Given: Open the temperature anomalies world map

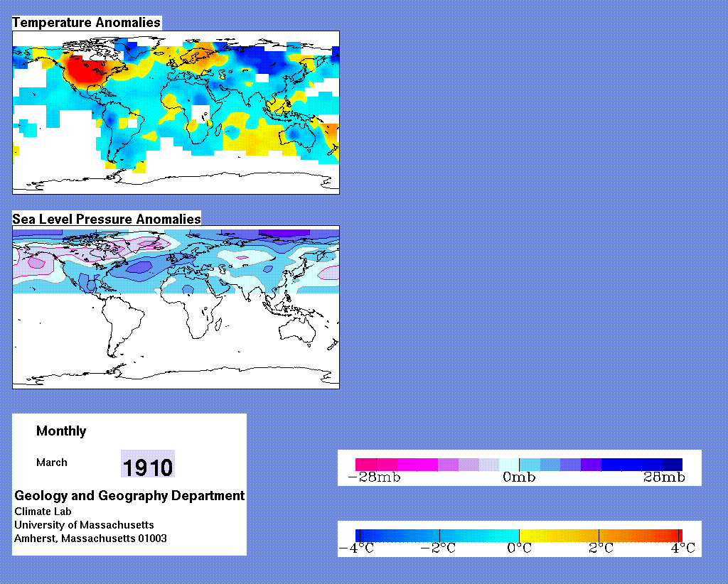Looking at the screenshot, I should [176, 112].
